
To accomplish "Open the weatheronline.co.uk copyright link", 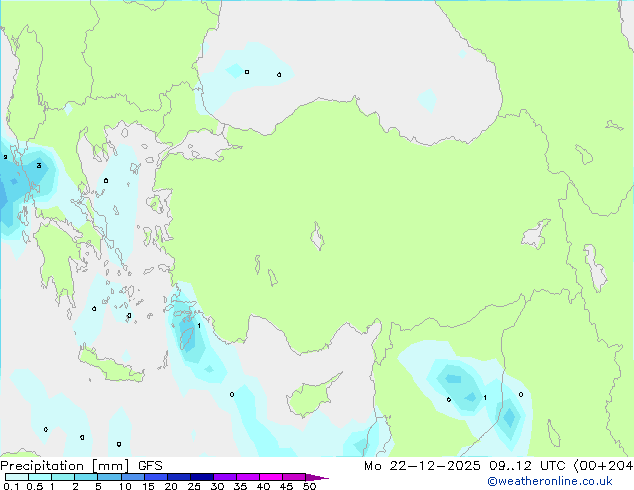I will (550, 481).
